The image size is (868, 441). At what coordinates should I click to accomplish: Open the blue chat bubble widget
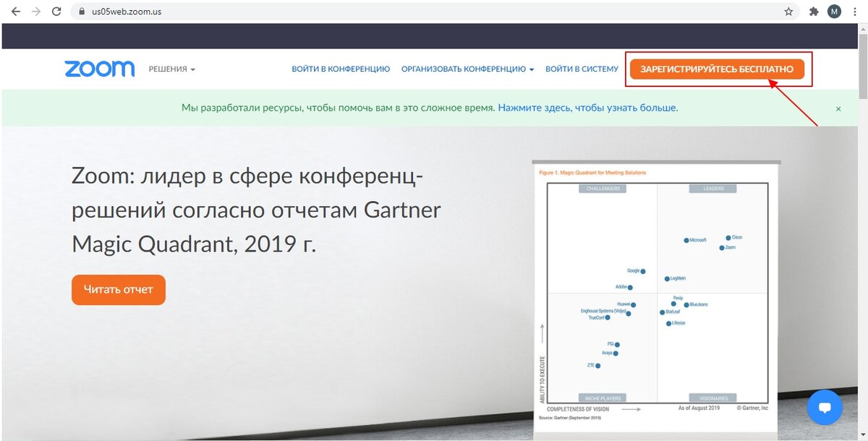825,407
